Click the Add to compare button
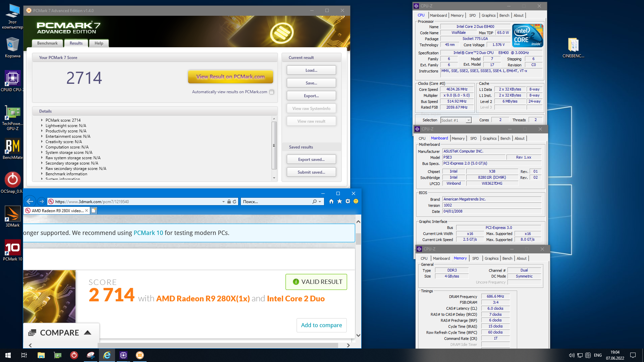This screenshot has height=362, width=644. pyautogui.click(x=321, y=325)
